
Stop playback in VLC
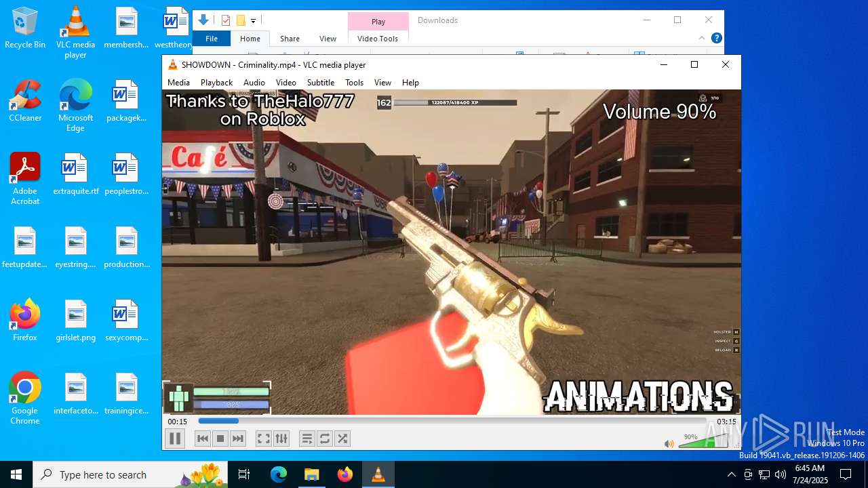[x=220, y=439]
